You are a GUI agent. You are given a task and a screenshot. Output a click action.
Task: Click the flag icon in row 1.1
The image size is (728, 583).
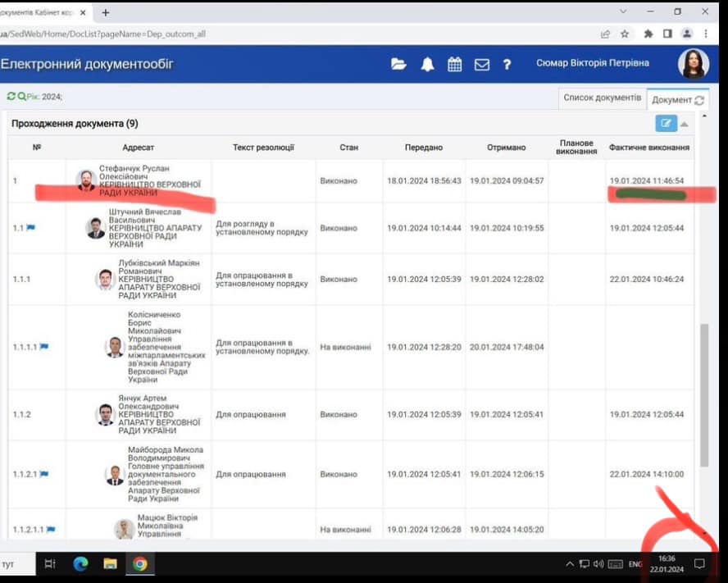31,228
